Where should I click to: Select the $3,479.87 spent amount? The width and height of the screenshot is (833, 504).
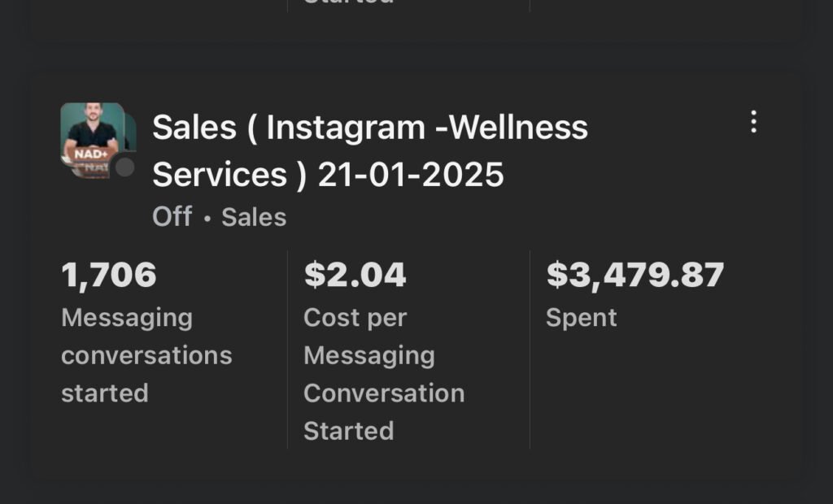(x=635, y=275)
